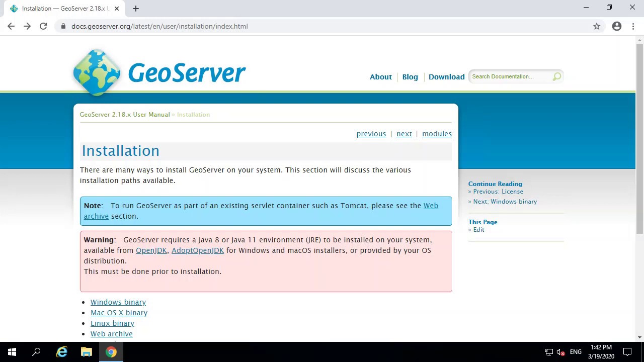Open a new tab with plus icon
The width and height of the screenshot is (644, 362).
click(136, 9)
